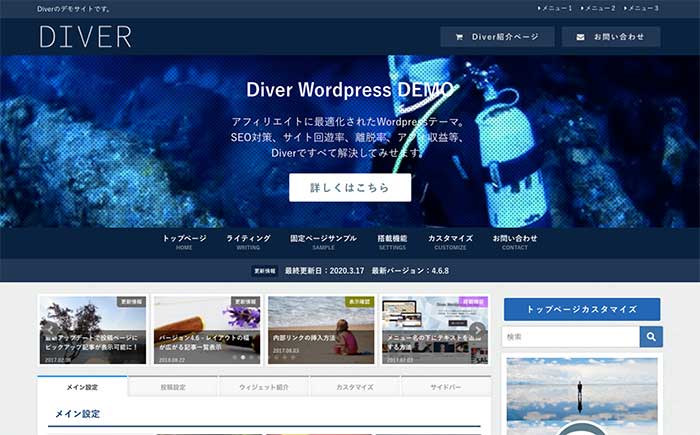This screenshot has height=435, width=700.
Task: Open 搭載機能 SETTINGS nav item
Action: pos(392,242)
